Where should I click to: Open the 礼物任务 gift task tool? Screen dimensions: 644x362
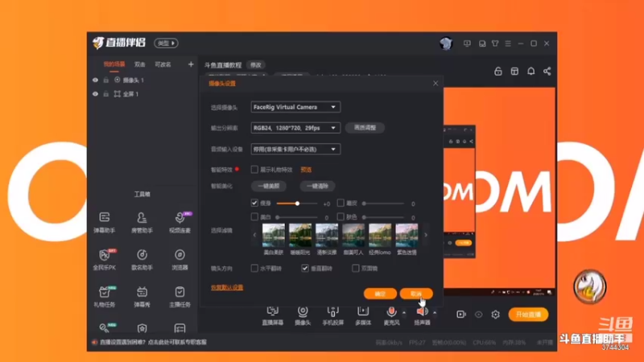pyautogui.click(x=105, y=296)
